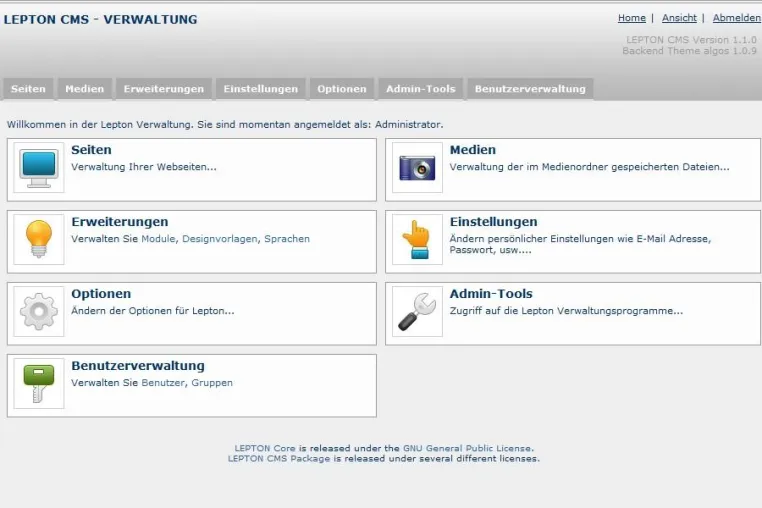This screenshot has width=762, height=508.
Task: Click the Optionen panel heading
Action: pos(101,294)
